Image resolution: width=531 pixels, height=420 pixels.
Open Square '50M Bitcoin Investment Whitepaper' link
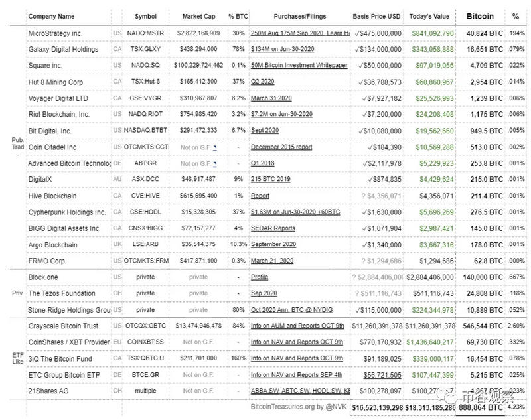click(299, 66)
